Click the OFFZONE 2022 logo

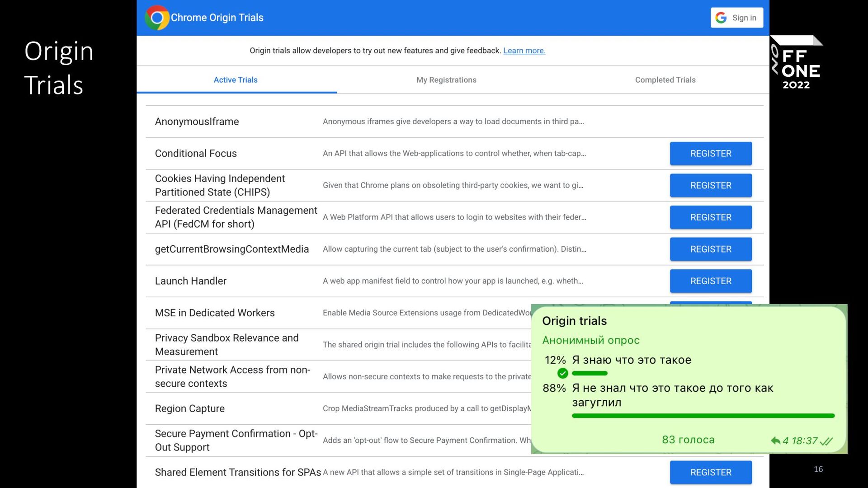797,62
